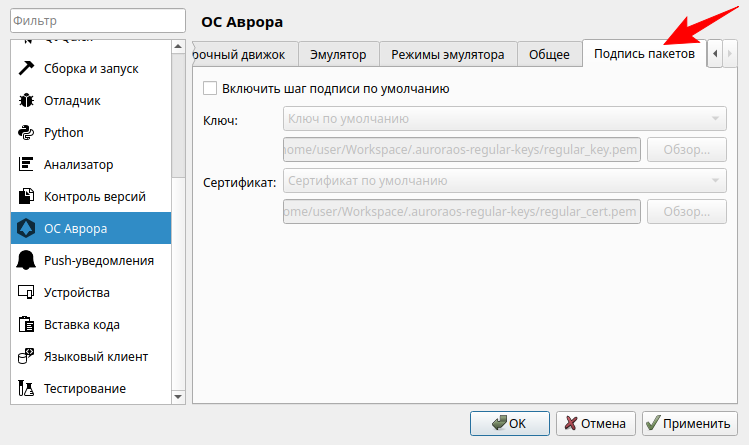The image size is (749, 445).
Task: Click the bug icon for Отладчик
Action: (26, 100)
